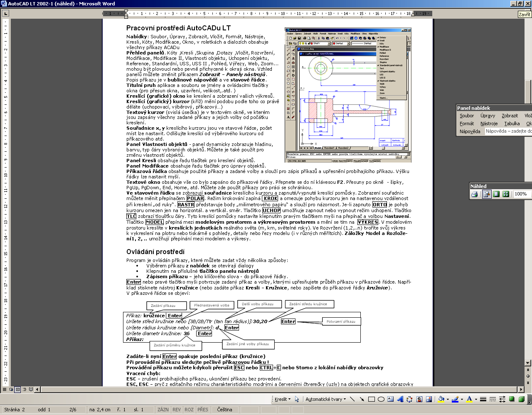
Task: Open Tabulka menu in Panel nabídek
Action: click(512, 124)
